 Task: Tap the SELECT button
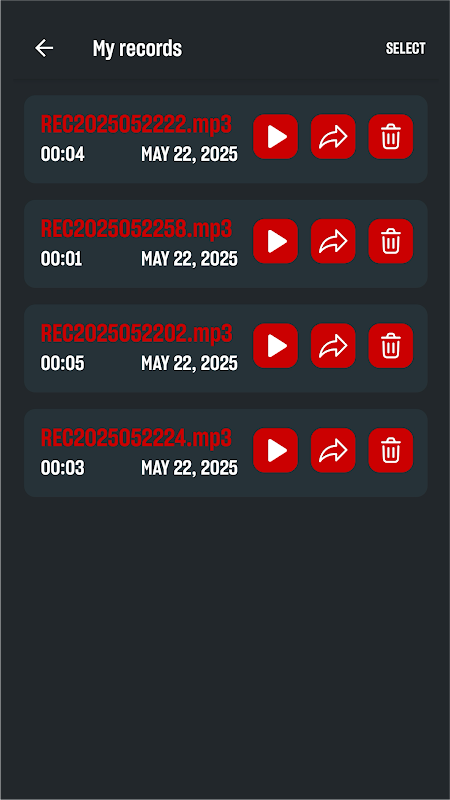(x=406, y=48)
